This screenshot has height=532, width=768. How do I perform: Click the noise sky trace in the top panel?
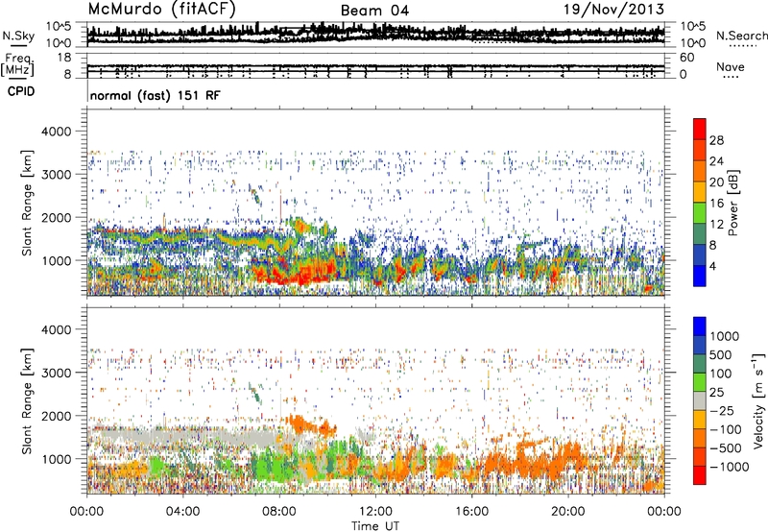[x=375, y=35]
